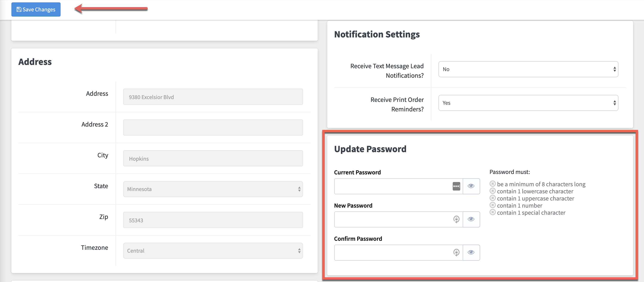Focus the New Password input field
The height and width of the screenshot is (282, 644).
(393, 219)
